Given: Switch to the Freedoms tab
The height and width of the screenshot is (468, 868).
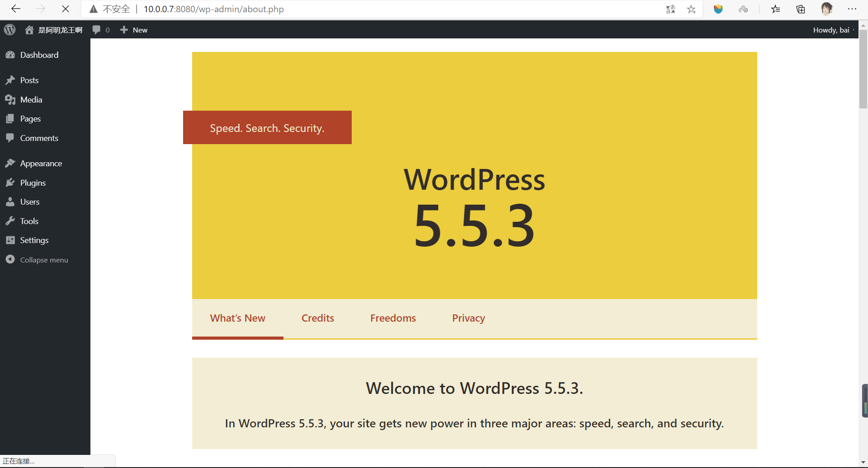Looking at the screenshot, I should click(393, 318).
